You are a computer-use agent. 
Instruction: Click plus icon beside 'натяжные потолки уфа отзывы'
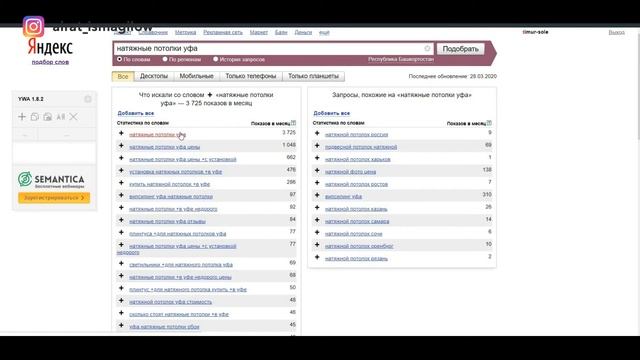click(x=121, y=220)
